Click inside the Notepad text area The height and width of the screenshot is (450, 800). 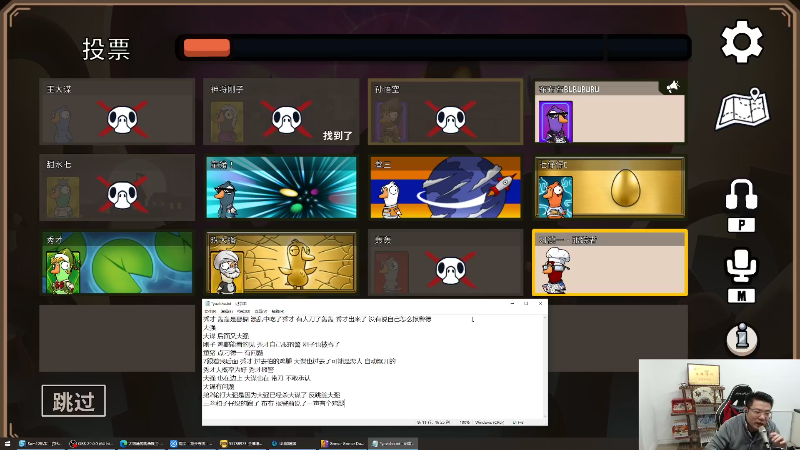click(x=373, y=366)
